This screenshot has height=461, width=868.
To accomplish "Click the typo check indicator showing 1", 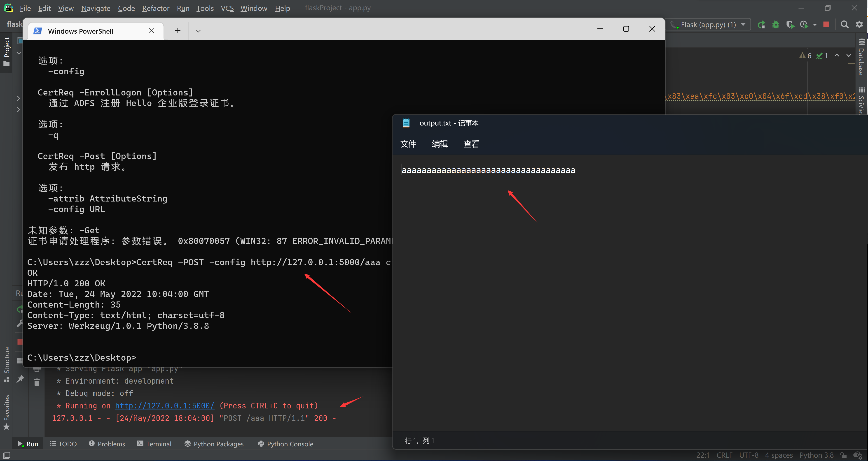I will 822,56.
